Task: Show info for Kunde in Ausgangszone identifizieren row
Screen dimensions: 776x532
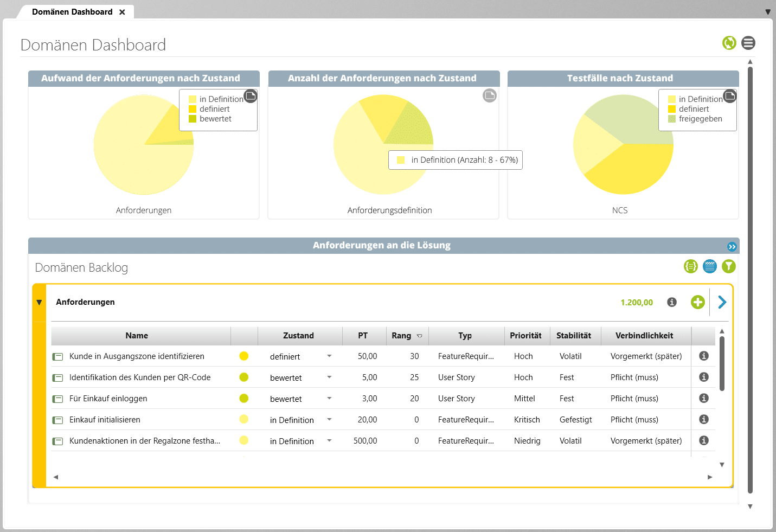Action: tap(704, 356)
